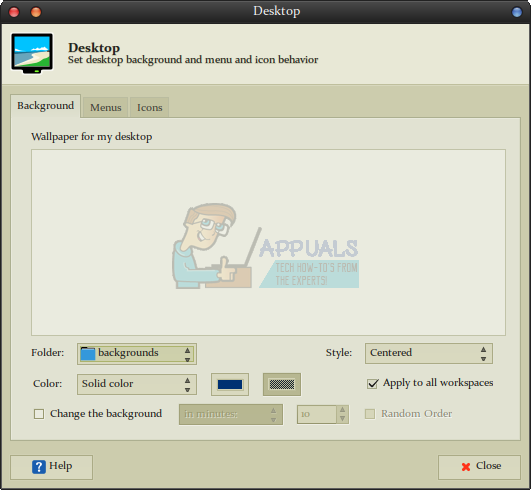The width and height of the screenshot is (531, 490).
Task: Open the second patterned color swatch
Action: [282, 384]
